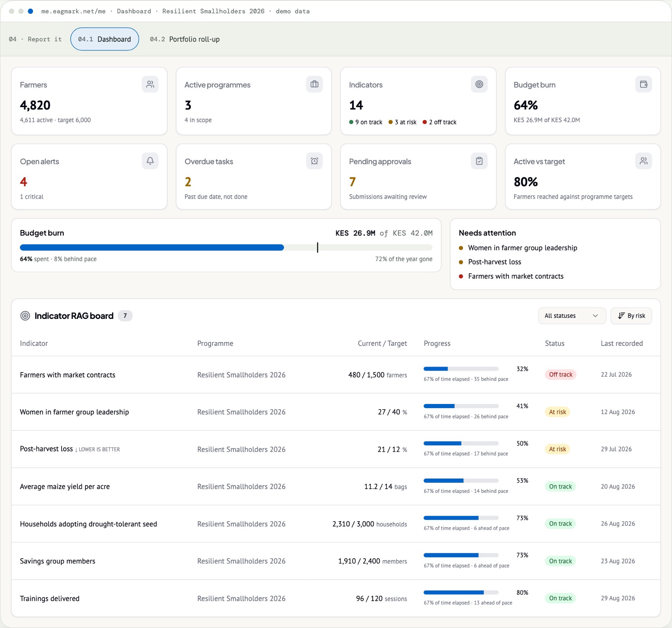Click the year-gone marker on budget bar

[x=317, y=247]
